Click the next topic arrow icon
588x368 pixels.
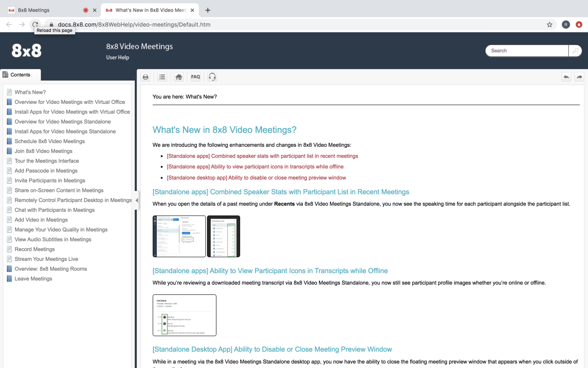point(579,77)
